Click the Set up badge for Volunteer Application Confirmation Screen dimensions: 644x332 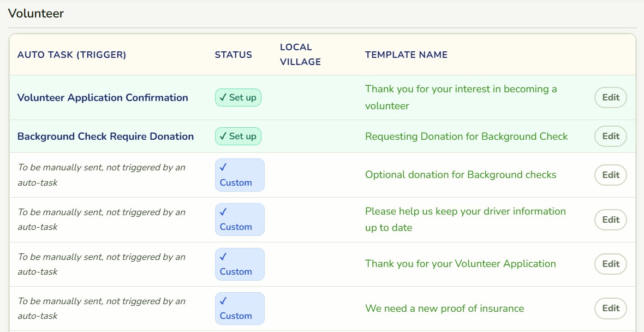point(238,97)
